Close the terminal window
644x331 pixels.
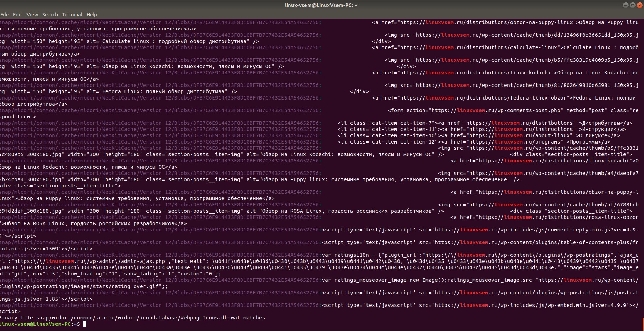tap(640, 5)
